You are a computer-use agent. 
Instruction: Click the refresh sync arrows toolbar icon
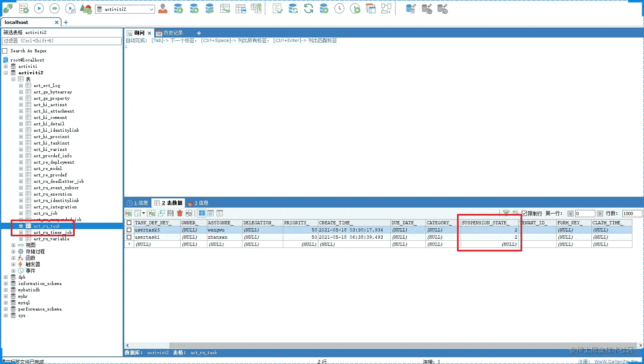(x=308, y=8)
